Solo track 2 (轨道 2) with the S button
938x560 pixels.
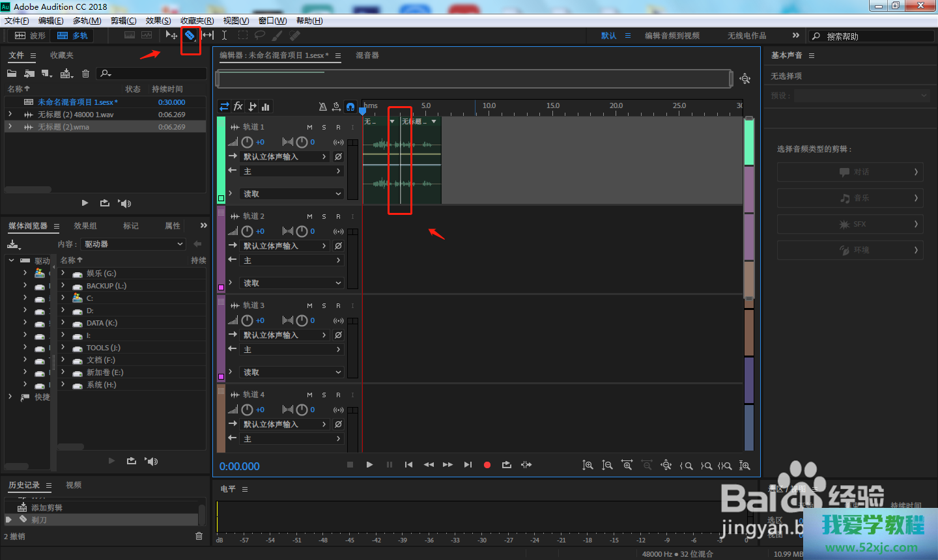(x=324, y=216)
